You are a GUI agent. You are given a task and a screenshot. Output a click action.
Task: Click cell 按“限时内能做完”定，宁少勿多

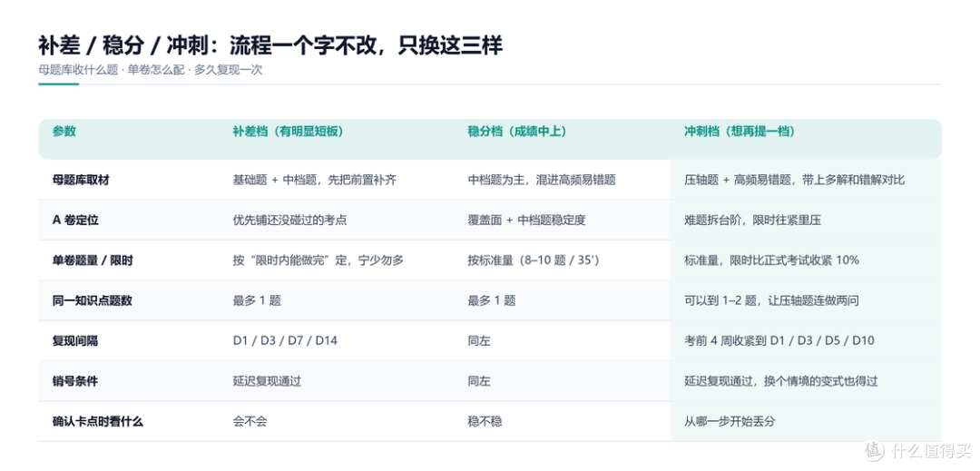click(318, 260)
